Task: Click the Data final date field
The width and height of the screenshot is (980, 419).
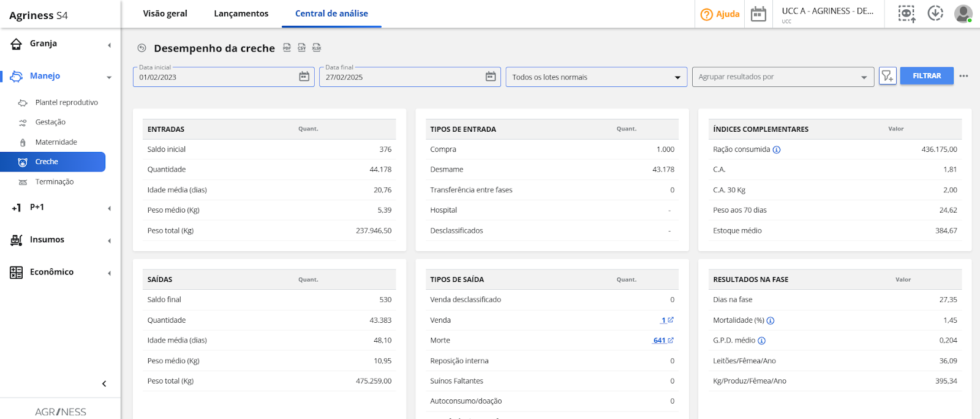Action: pyautogui.click(x=410, y=77)
